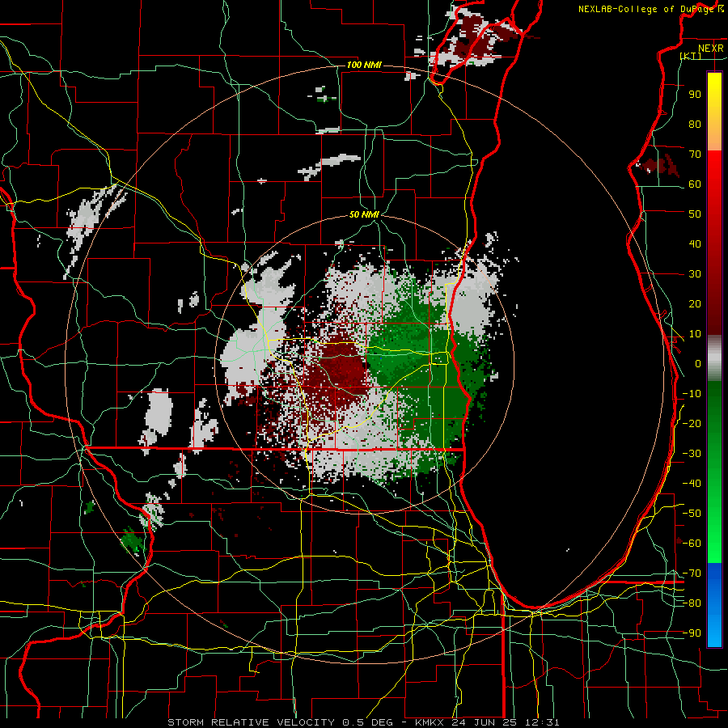Click the -90 value on the velocity scale
Viewport: 728px width, 728px height.
coord(692,633)
